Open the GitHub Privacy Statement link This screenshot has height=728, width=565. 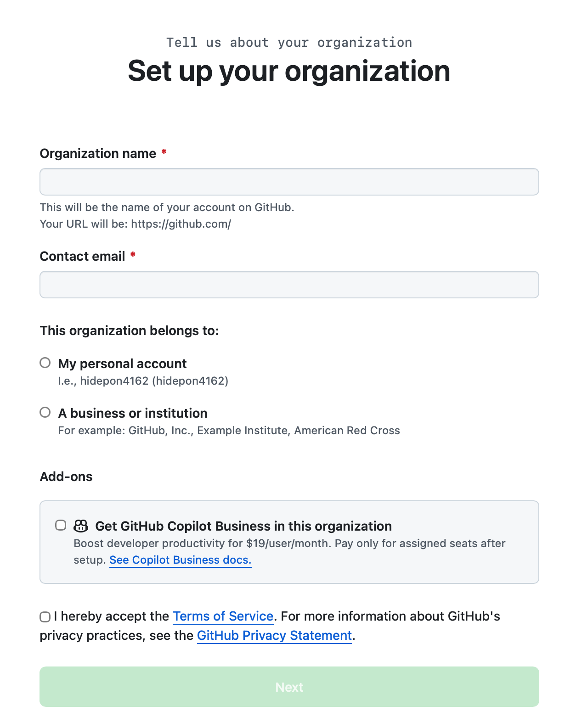pos(274,635)
